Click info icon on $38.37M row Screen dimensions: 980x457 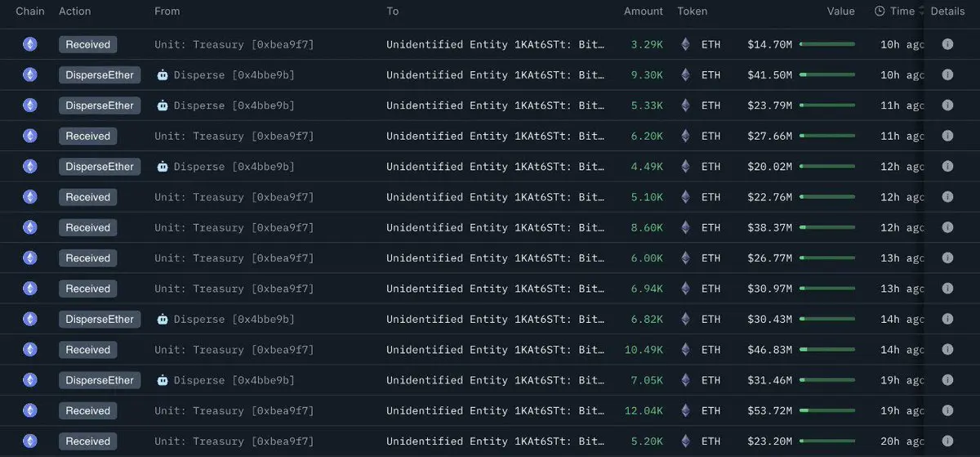[x=947, y=227]
